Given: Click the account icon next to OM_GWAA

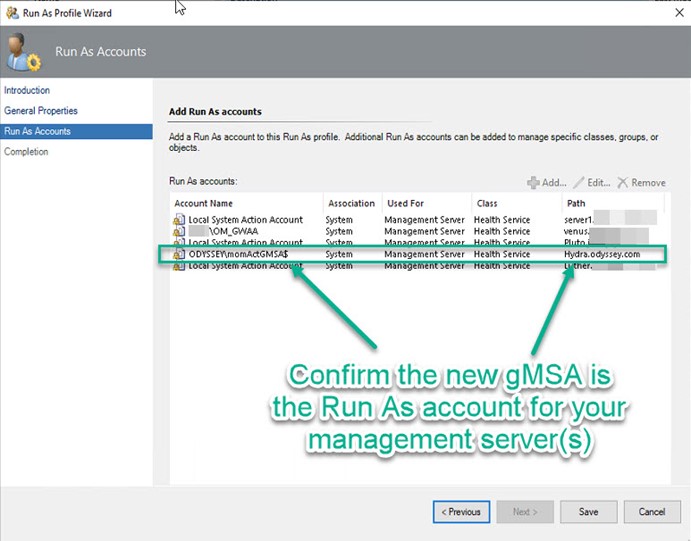Looking at the screenshot, I should click(x=180, y=231).
